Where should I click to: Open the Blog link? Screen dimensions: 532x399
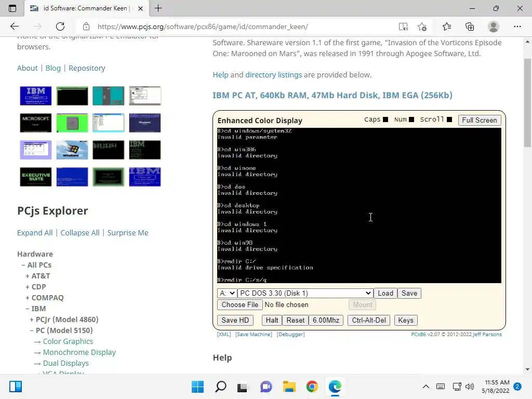tap(53, 68)
